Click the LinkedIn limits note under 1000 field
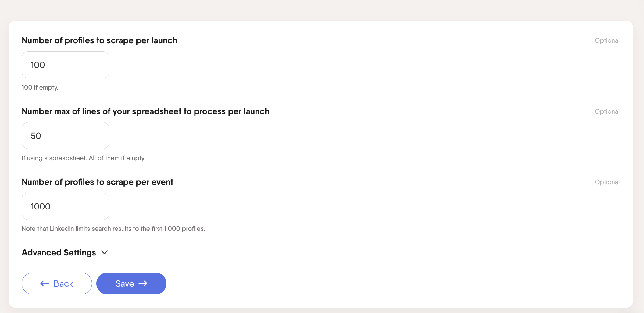The image size is (644, 313). pyautogui.click(x=113, y=228)
